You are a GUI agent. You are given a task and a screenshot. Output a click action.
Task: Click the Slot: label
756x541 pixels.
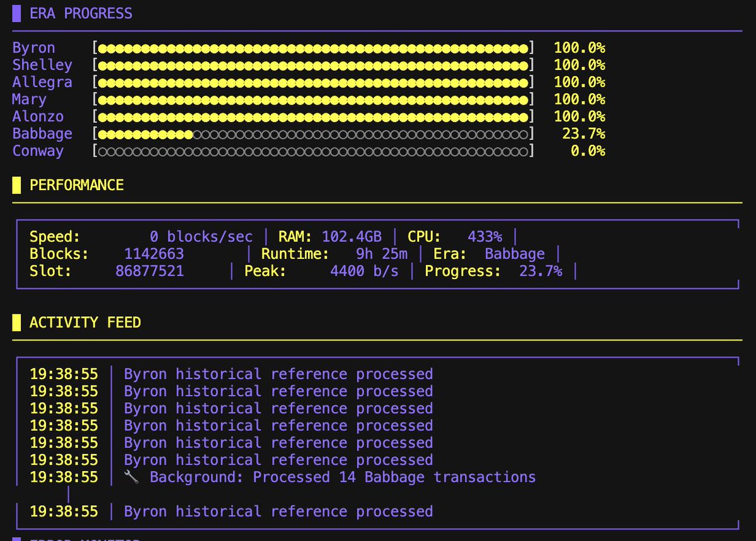point(50,271)
